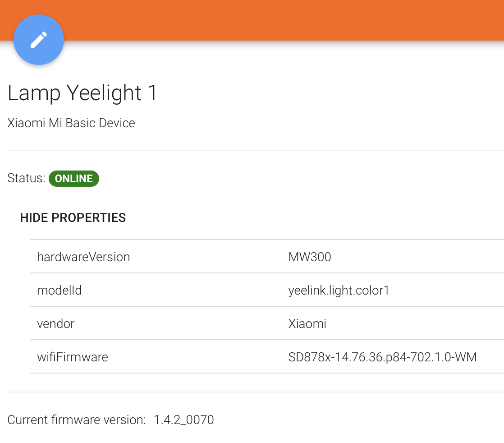Select the wifiFirmware property label
Image resolution: width=504 pixels, height=443 pixels.
[x=72, y=357]
